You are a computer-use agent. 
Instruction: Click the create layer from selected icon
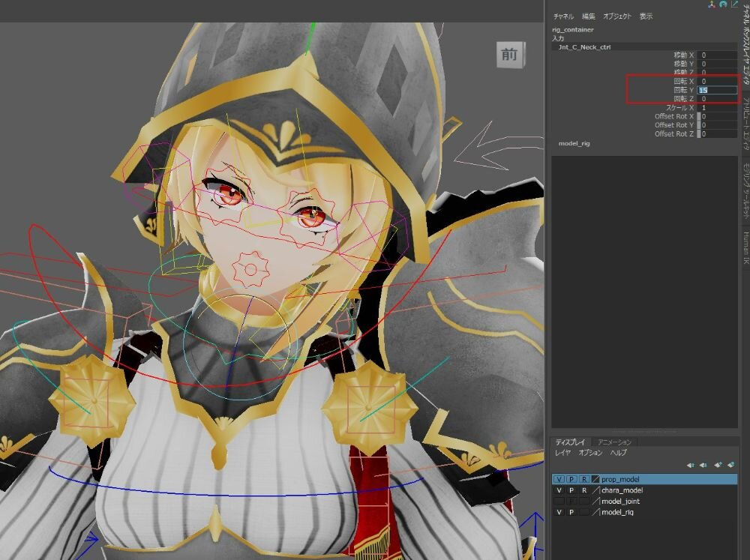(x=730, y=465)
